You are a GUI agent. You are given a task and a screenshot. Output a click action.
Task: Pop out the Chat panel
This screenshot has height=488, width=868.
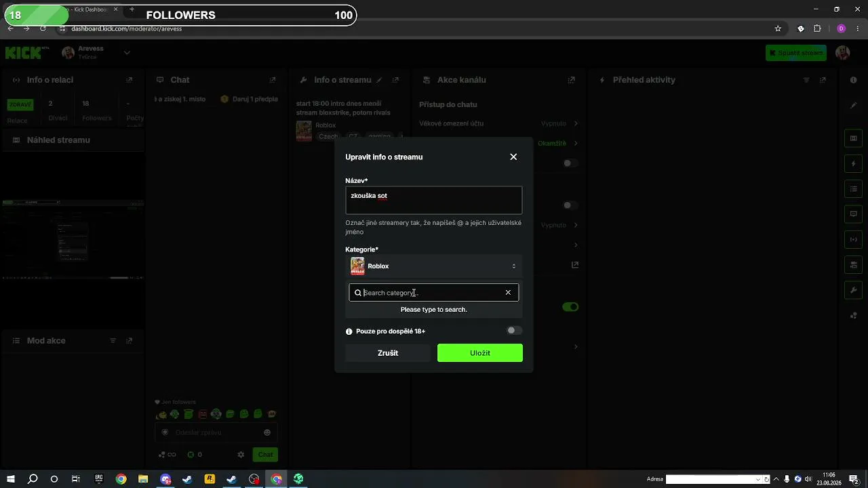click(273, 80)
